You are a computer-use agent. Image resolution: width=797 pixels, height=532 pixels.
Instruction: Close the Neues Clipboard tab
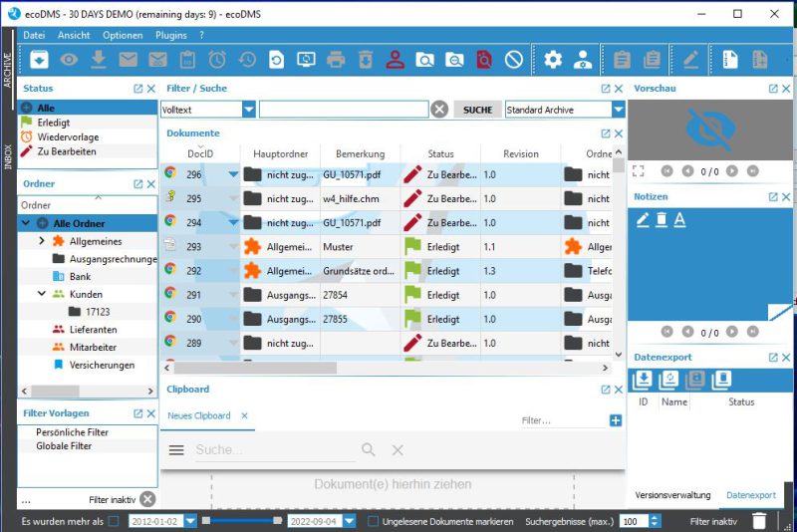click(x=244, y=415)
